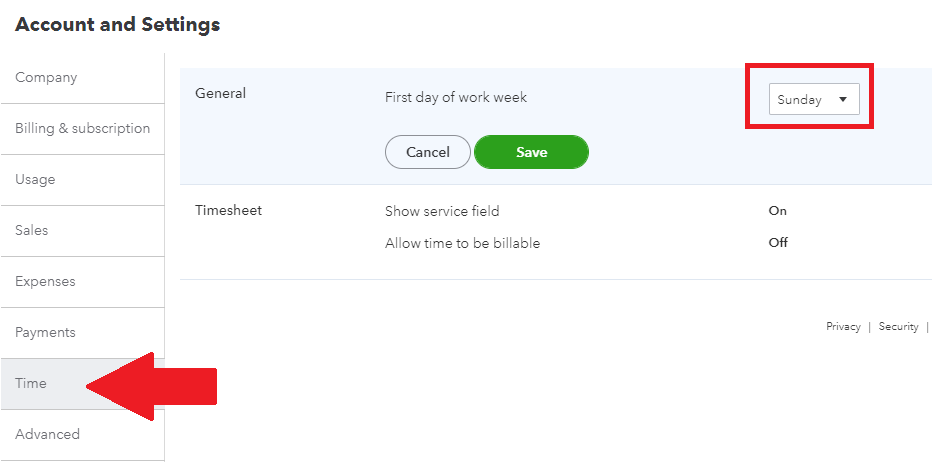Click the First day of work week label
Screen dimensions: 932x462
tap(455, 98)
